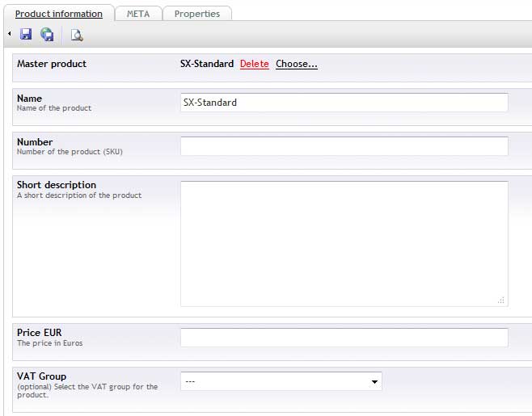Open the VAT Group dropdown
The width and height of the screenshot is (532, 416).
tap(281, 381)
